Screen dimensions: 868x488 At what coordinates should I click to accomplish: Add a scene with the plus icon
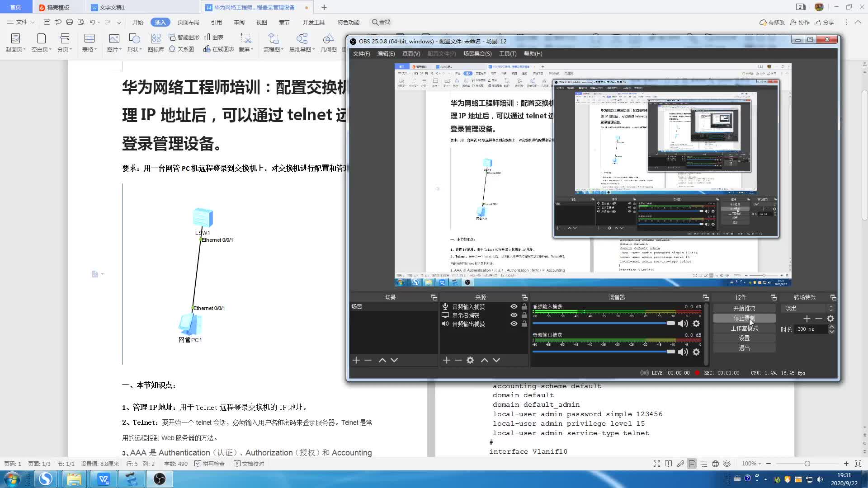356,360
